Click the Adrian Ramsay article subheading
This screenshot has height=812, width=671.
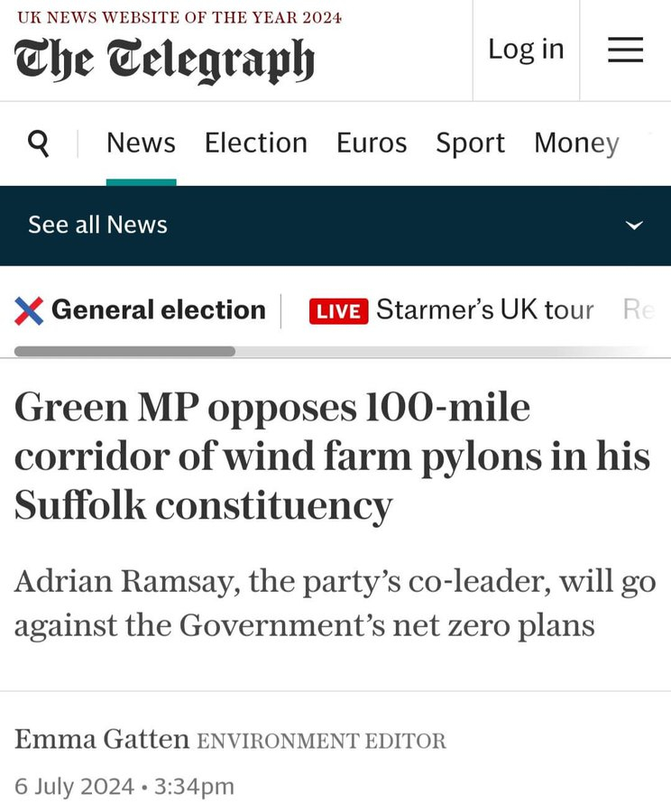[x=334, y=603]
